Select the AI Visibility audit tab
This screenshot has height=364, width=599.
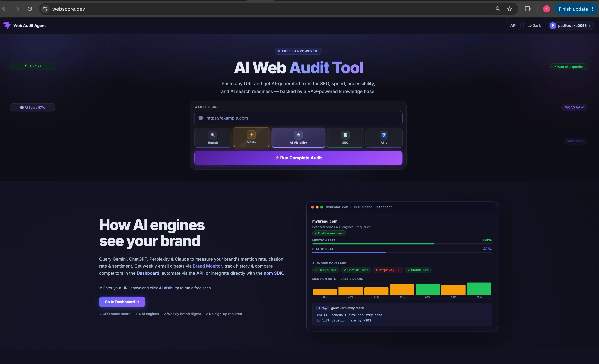pos(298,138)
